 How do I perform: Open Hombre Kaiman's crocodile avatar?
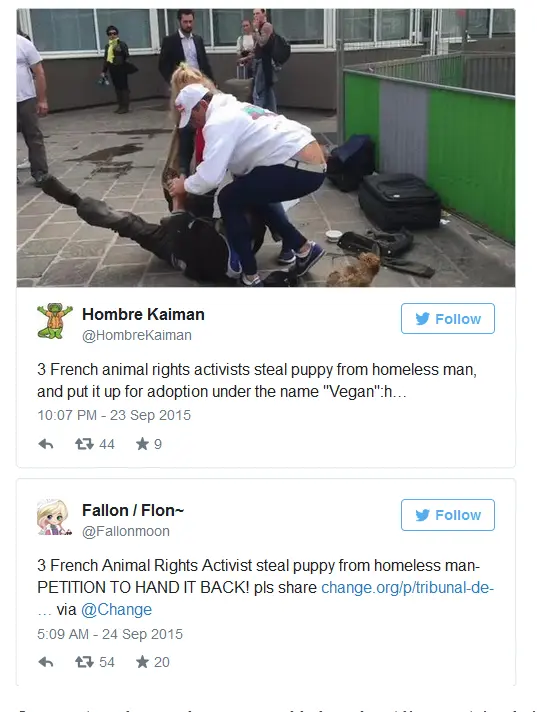coord(54,321)
